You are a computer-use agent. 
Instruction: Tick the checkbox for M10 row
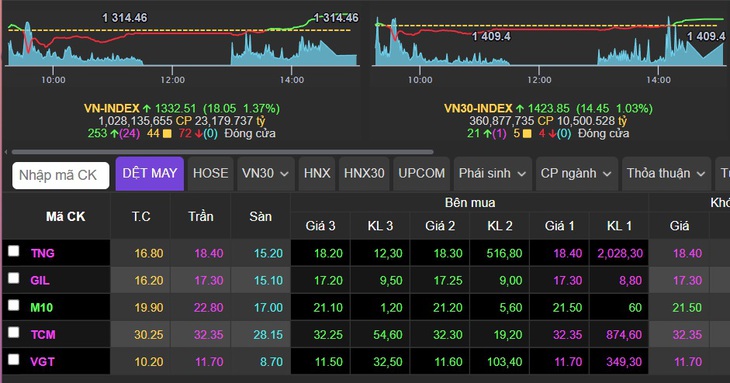click(14, 305)
